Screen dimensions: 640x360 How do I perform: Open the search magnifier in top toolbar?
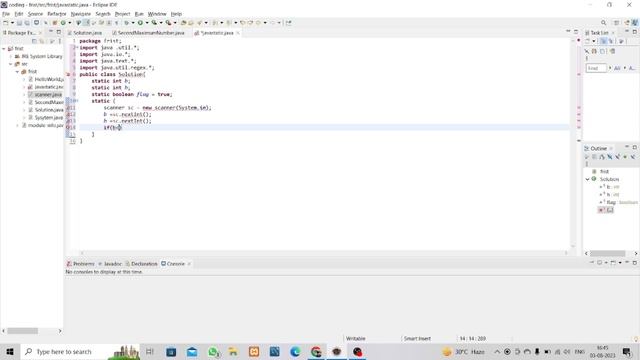click(x=603, y=23)
